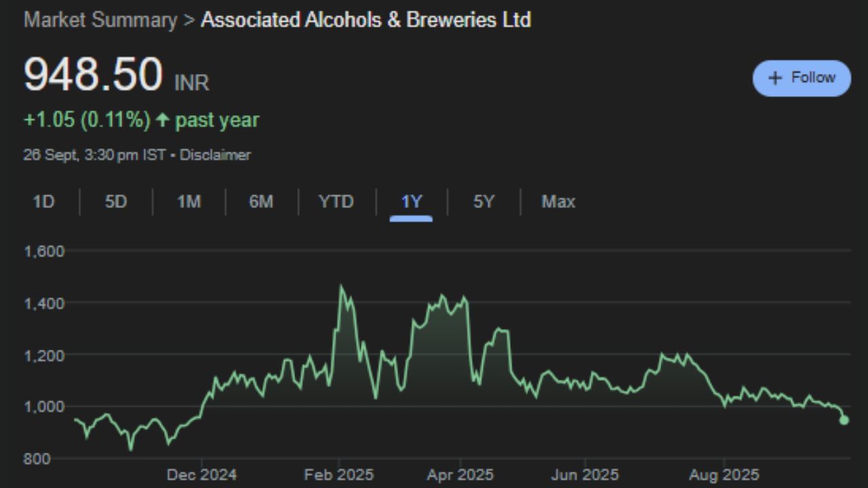
Task: Click the chart peak near Feb 2025
Action: click(342, 285)
